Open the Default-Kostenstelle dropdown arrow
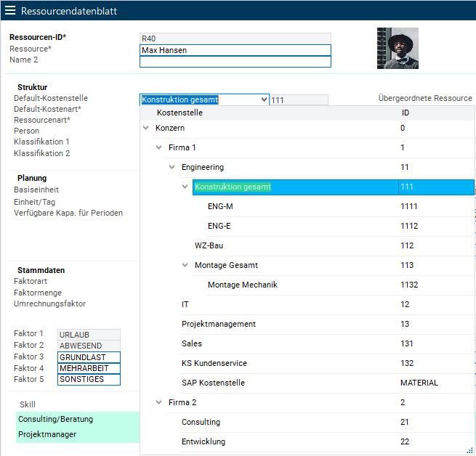 point(263,99)
